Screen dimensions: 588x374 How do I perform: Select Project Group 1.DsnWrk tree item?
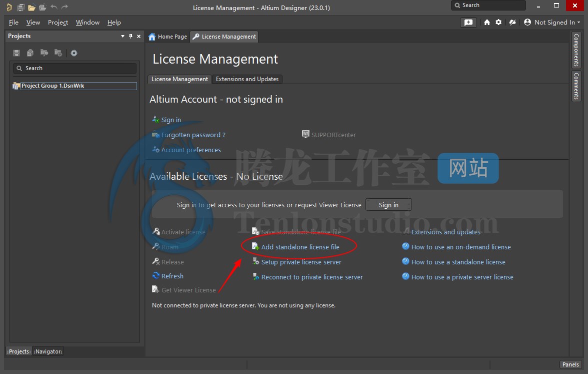(x=74, y=86)
